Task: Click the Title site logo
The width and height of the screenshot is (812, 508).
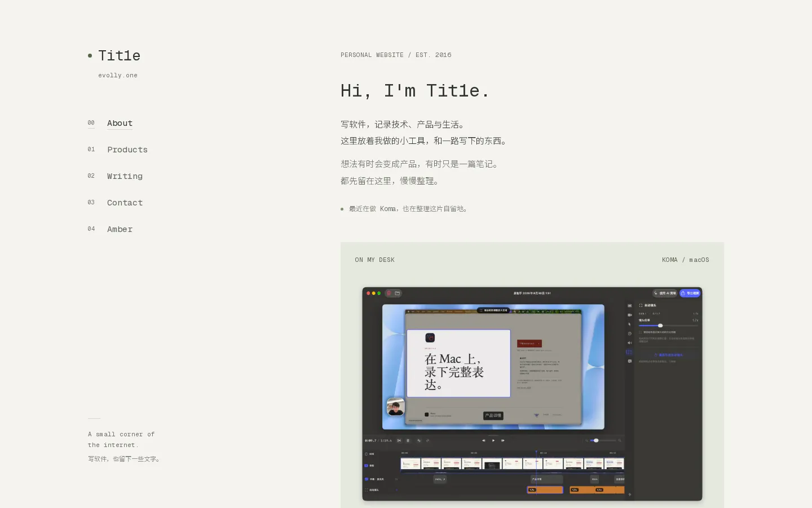Action: 119,55
